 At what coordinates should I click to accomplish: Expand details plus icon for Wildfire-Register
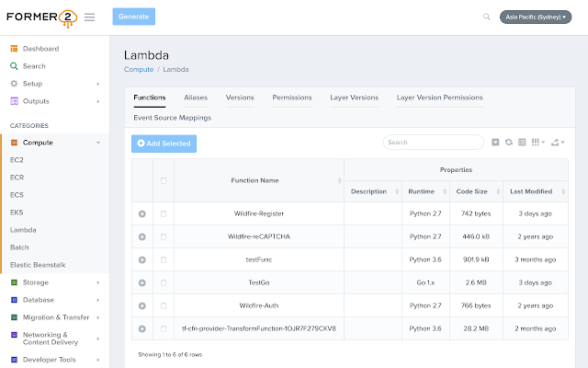[142, 213]
